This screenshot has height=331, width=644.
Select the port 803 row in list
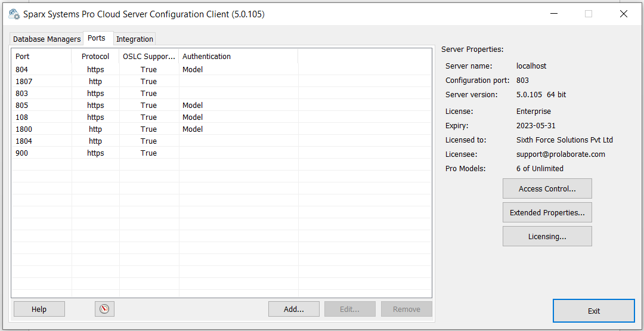pyautogui.click(x=221, y=93)
